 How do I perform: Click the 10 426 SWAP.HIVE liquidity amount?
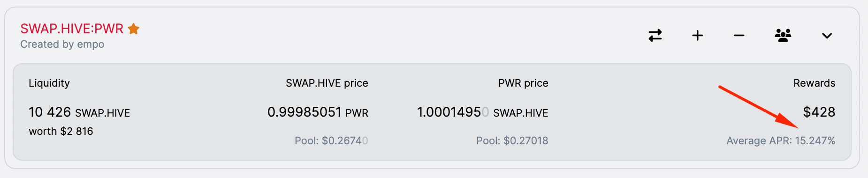click(79, 112)
